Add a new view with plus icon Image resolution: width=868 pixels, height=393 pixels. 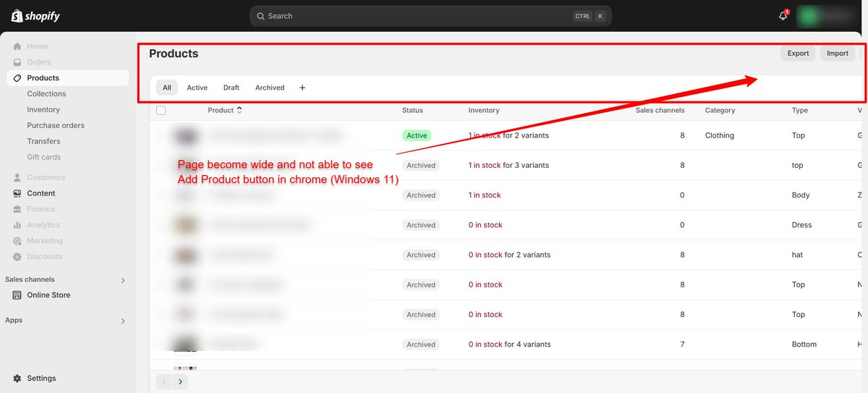(x=302, y=88)
